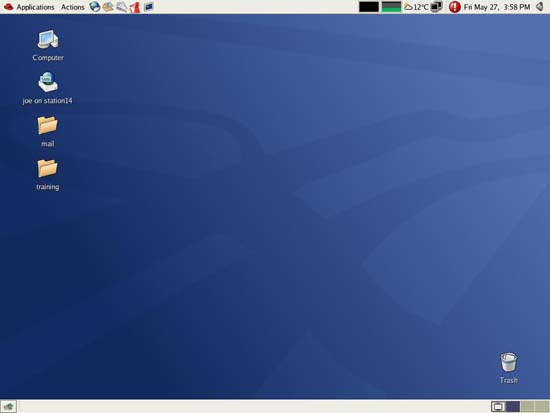Open the Computer desktop icon
The width and height of the screenshot is (550, 413).
48,46
